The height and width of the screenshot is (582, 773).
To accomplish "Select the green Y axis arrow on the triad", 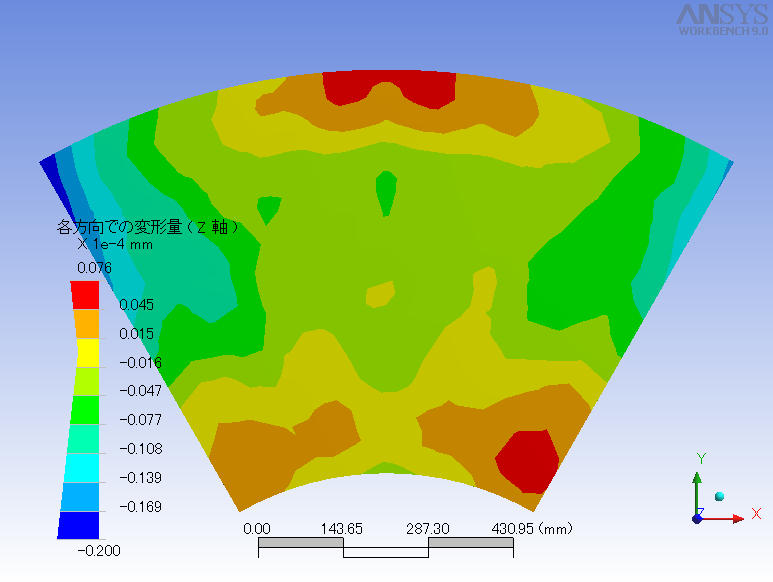I will (697, 494).
